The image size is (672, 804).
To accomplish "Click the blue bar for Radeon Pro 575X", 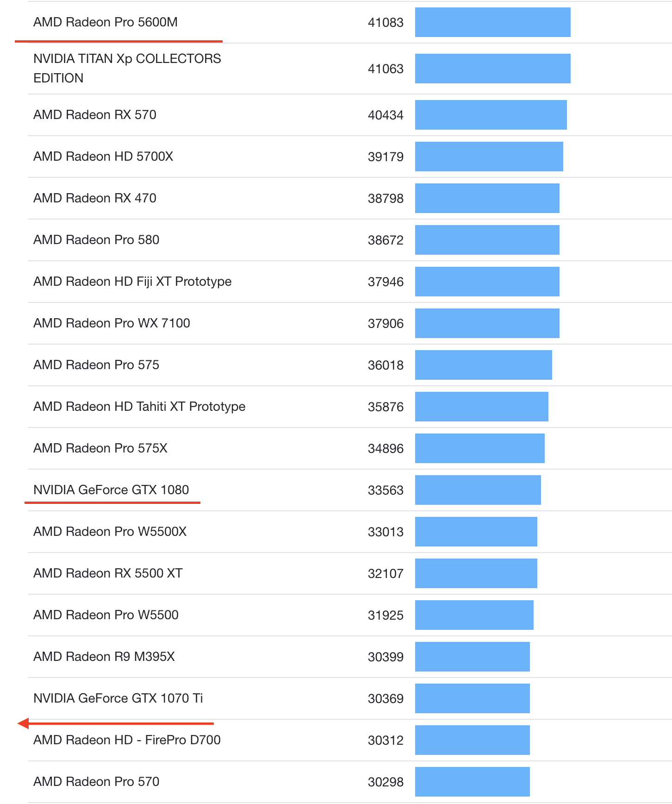I will coord(480,448).
